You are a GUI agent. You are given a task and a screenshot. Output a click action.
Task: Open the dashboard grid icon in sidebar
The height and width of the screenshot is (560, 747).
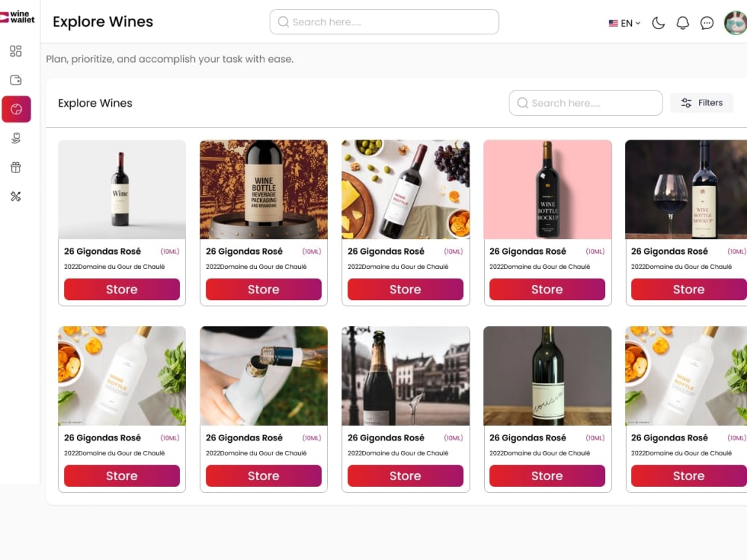tap(16, 51)
